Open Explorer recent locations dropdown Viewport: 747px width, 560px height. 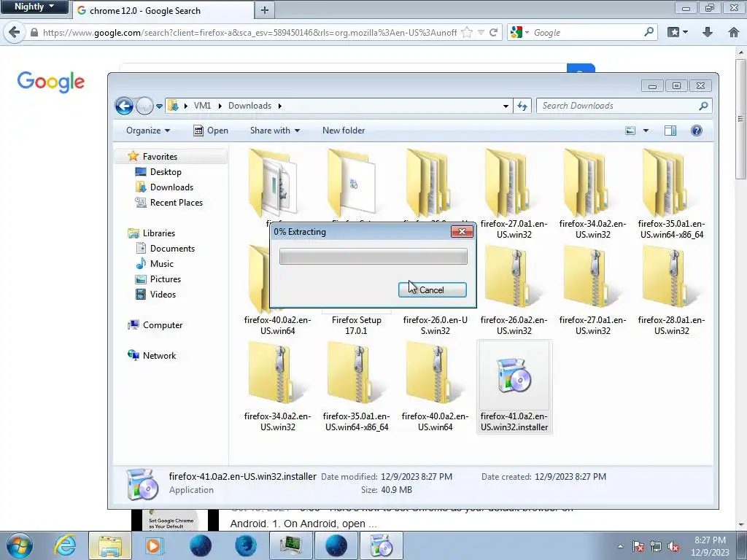[160, 106]
